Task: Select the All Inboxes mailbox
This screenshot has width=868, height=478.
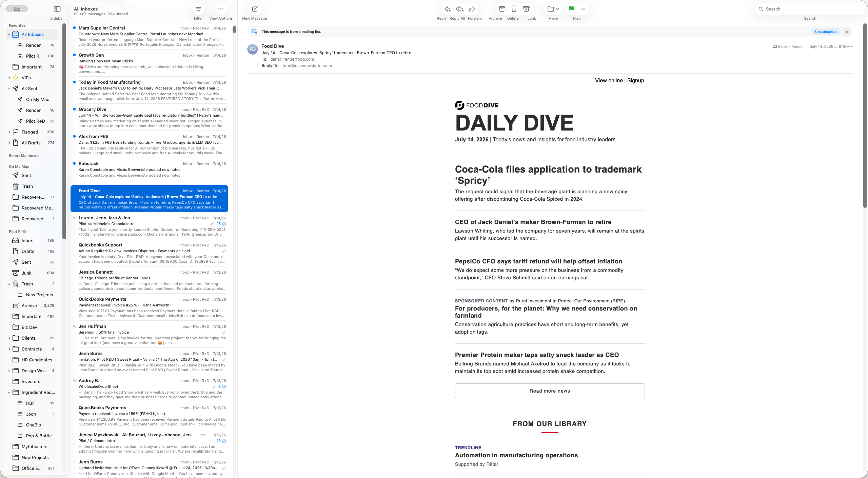Action: 32,34
